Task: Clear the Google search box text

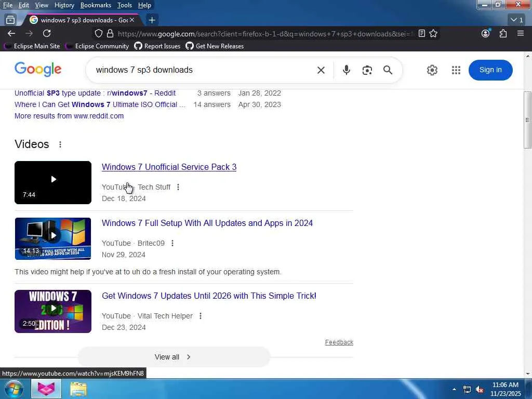Action: pyautogui.click(x=321, y=70)
